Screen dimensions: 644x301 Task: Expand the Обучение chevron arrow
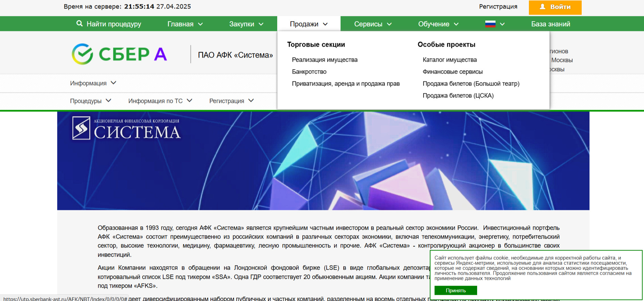(456, 24)
